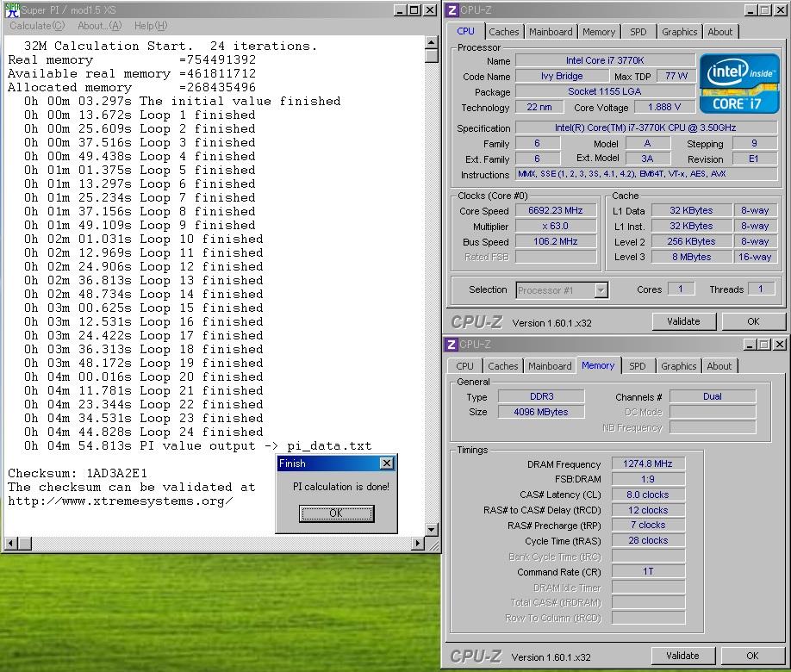The image size is (791, 672).
Task: Click the Core Speed value 6692.23 MHz
Action: point(556,210)
